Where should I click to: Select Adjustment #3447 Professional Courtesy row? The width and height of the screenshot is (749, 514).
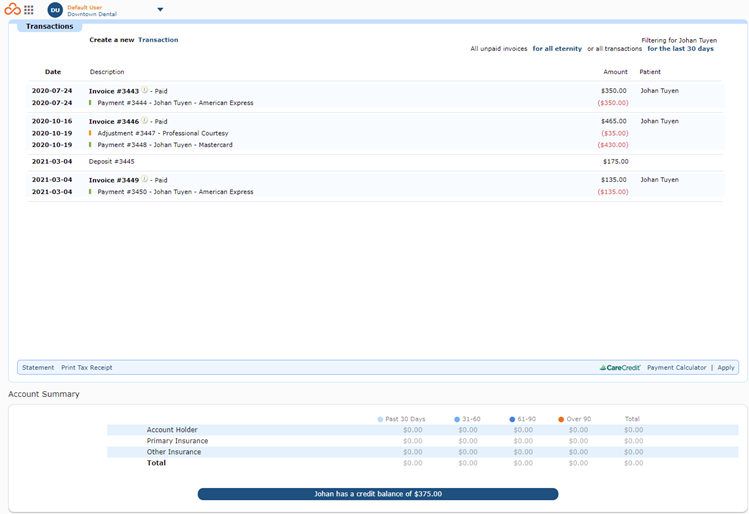[376, 133]
